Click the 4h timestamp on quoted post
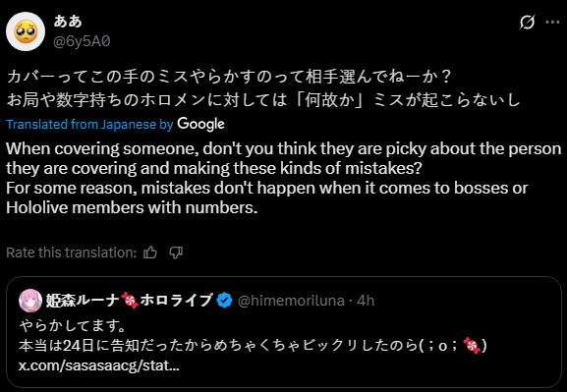This screenshot has width=567, height=392. (366, 301)
